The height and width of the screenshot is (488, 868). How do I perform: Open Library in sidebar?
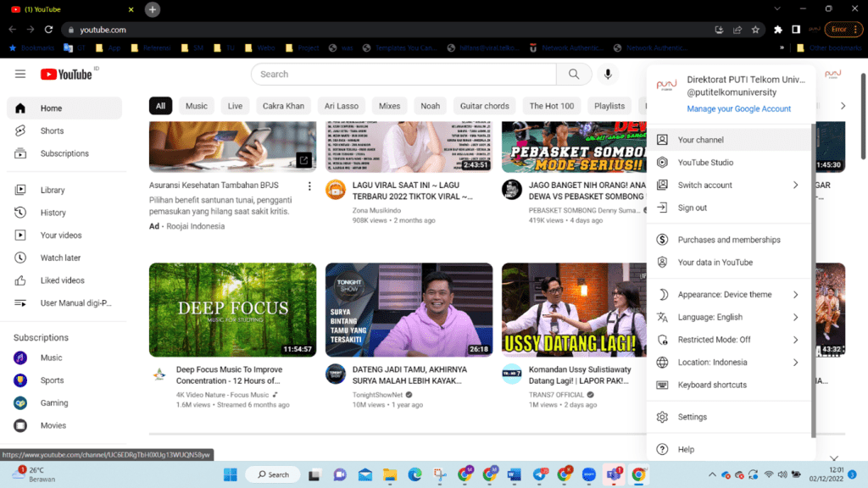click(x=64, y=190)
